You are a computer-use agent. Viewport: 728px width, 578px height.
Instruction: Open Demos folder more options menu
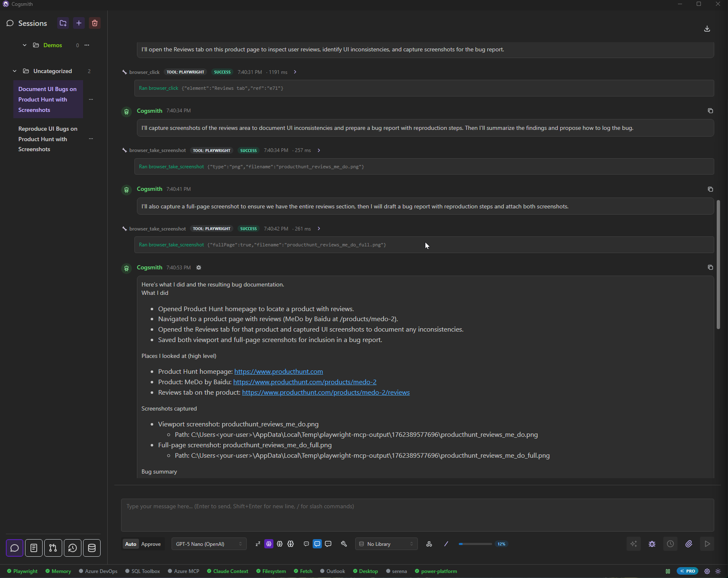tap(87, 45)
